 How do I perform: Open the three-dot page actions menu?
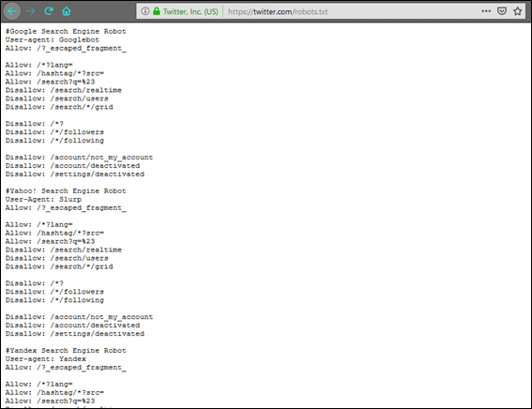486,11
